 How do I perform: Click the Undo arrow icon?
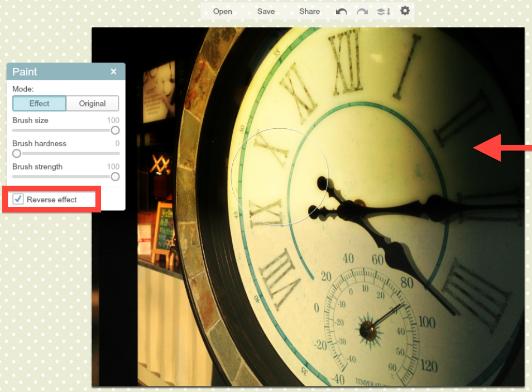tap(341, 12)
